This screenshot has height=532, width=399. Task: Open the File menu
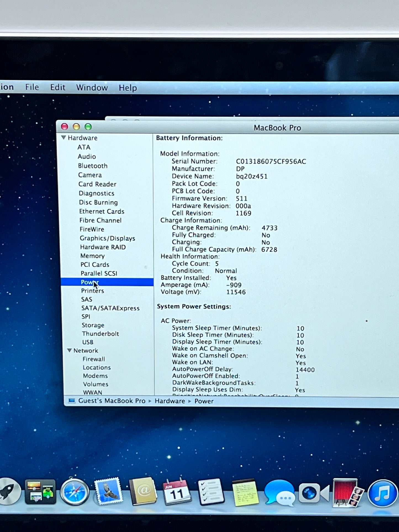click(x=32, y=87)
